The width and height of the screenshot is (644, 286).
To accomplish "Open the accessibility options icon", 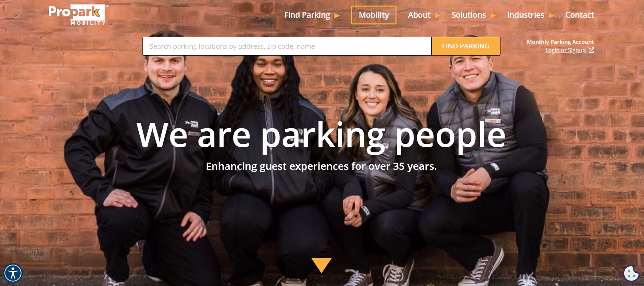I will coord(13,273).
